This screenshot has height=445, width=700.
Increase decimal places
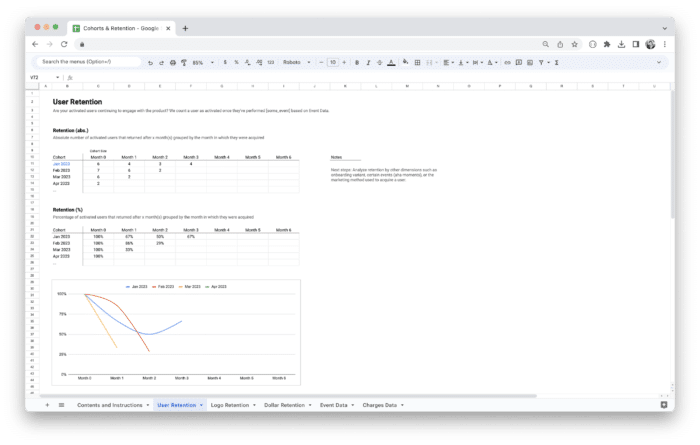tap(259, 62)
